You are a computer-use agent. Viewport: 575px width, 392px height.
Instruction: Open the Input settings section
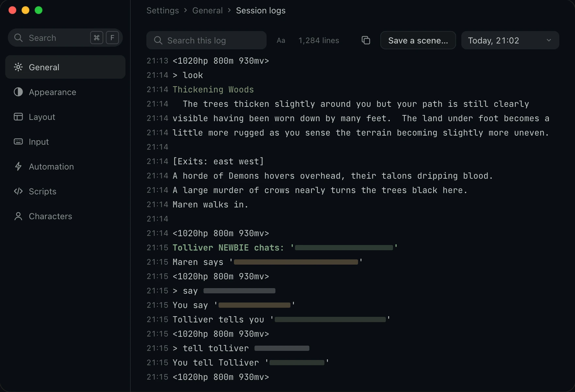click(x=65, y=142)
